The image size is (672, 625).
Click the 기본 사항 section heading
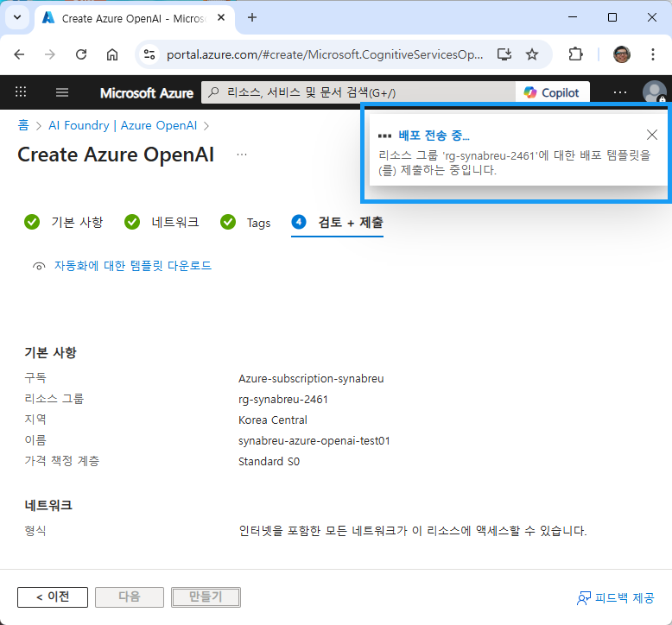[x=51, y=352]
